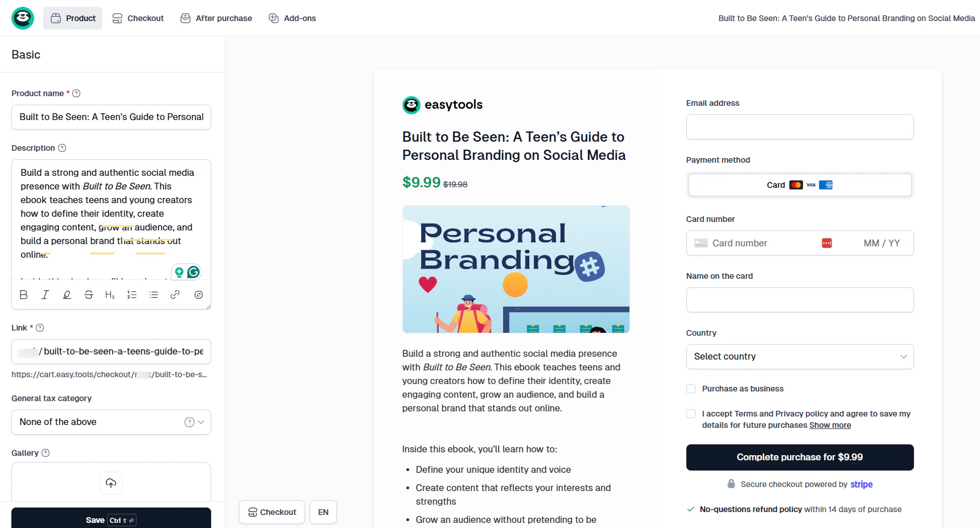
Task: Show help tooltip for Description
Action: pos(62,148)
